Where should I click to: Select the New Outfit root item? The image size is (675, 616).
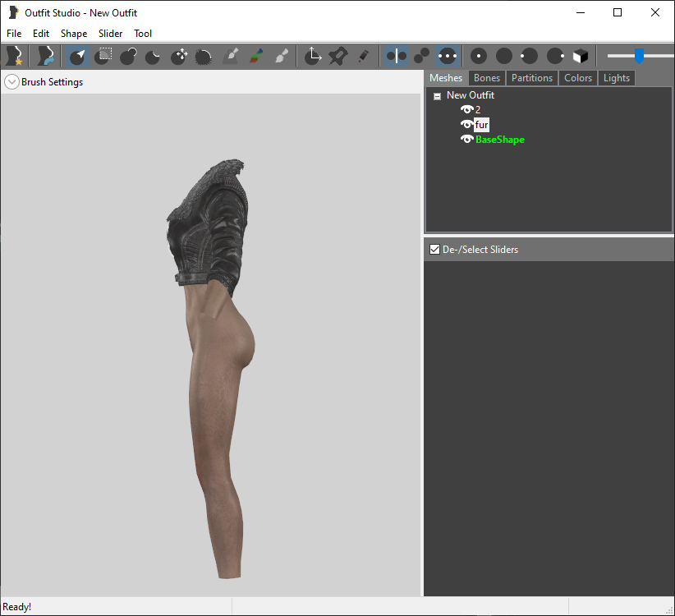[x=470, y=95]
